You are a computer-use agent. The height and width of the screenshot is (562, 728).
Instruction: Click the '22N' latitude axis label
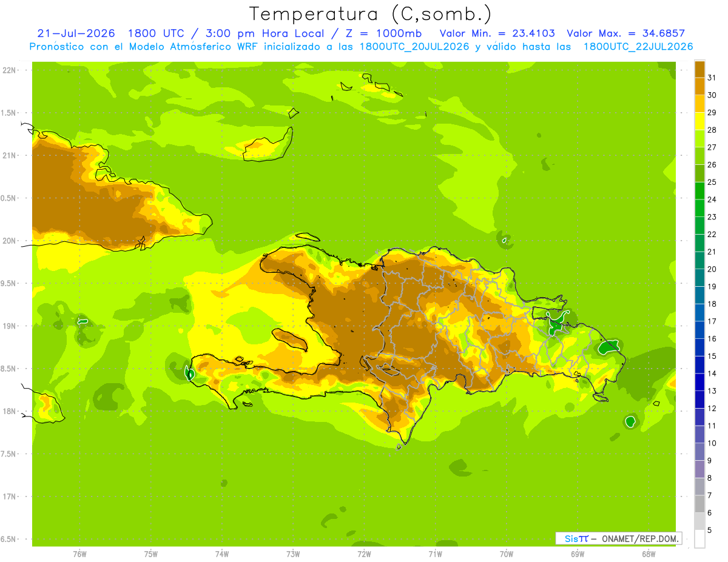(8, 70)
